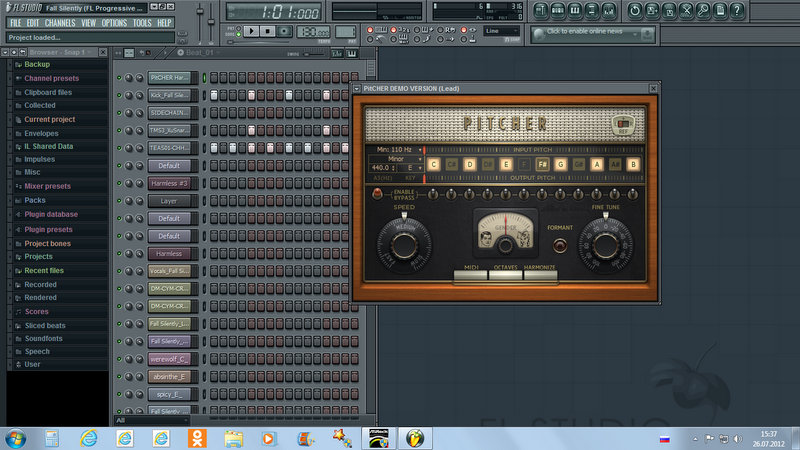Stop playback with the Stop button

tap(267, 31)
